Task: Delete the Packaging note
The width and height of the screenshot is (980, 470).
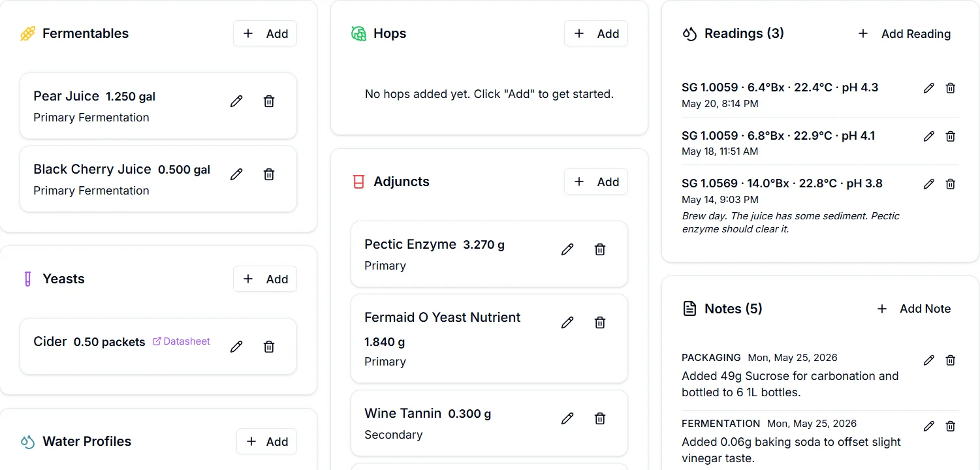Action: (x=951, y=360)
